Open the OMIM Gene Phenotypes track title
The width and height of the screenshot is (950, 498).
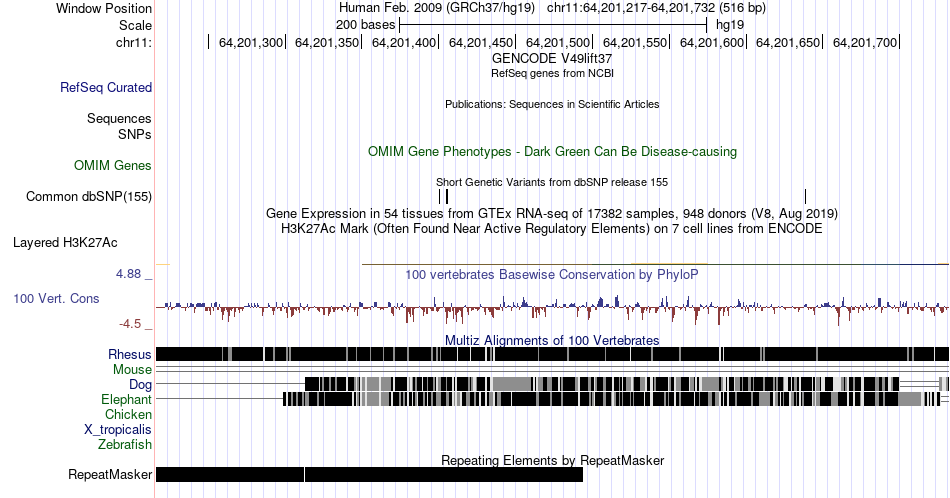pos(552,151)
